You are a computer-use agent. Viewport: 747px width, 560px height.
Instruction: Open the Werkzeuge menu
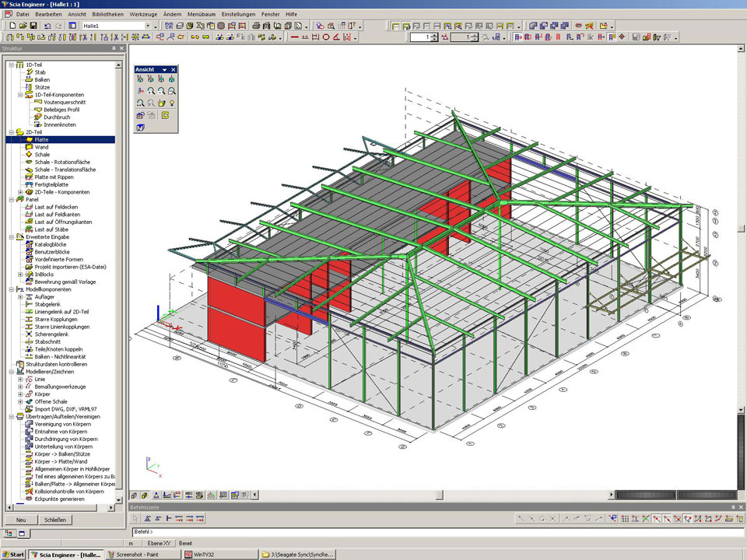[144, 14]
